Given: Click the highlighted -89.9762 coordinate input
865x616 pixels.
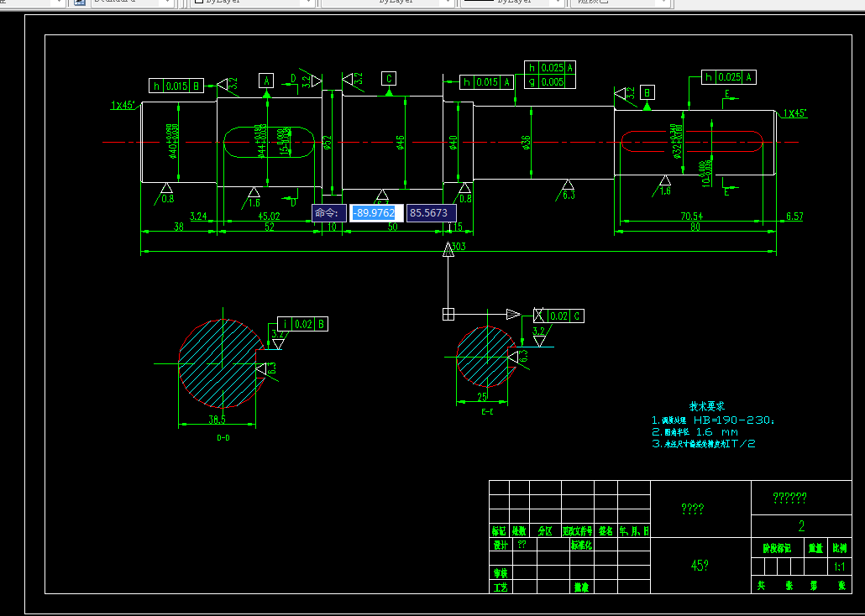Looking at the screenshot, I should (x=376, y=213).
